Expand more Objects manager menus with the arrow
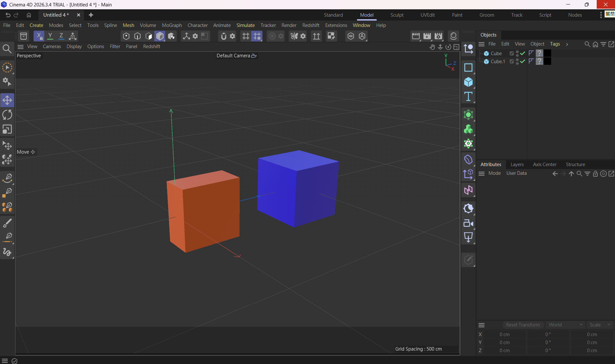This screenshot has height=364, width=615. pos(567,44)
